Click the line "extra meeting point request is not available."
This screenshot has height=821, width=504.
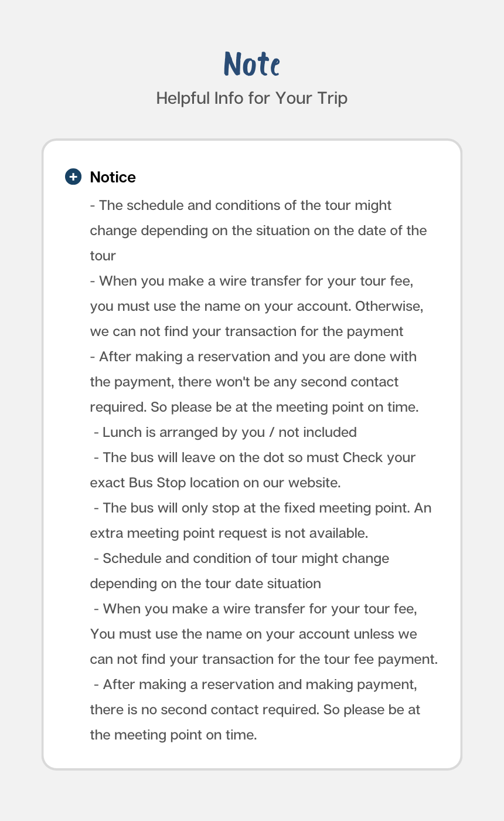pyautogui.click(x=229, y=533)
